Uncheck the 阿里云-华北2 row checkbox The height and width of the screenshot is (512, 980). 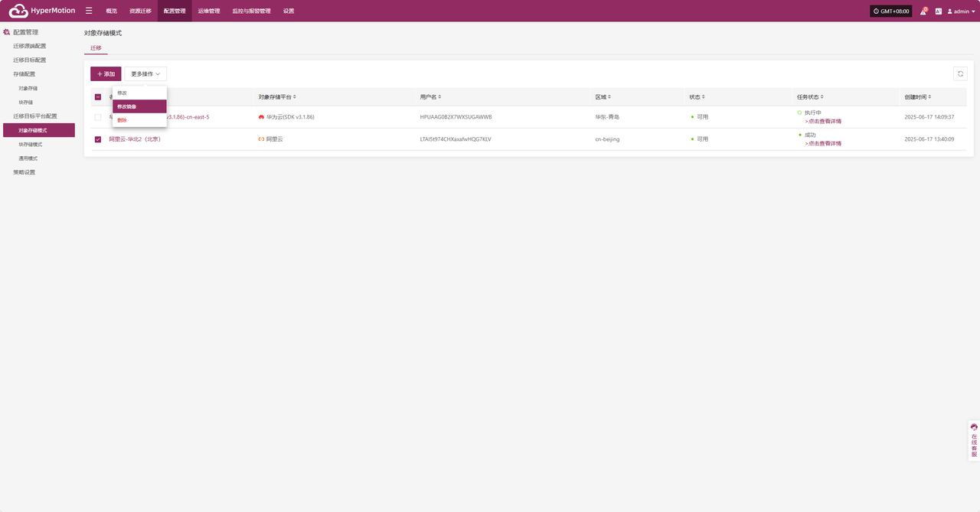click(98, 139)
